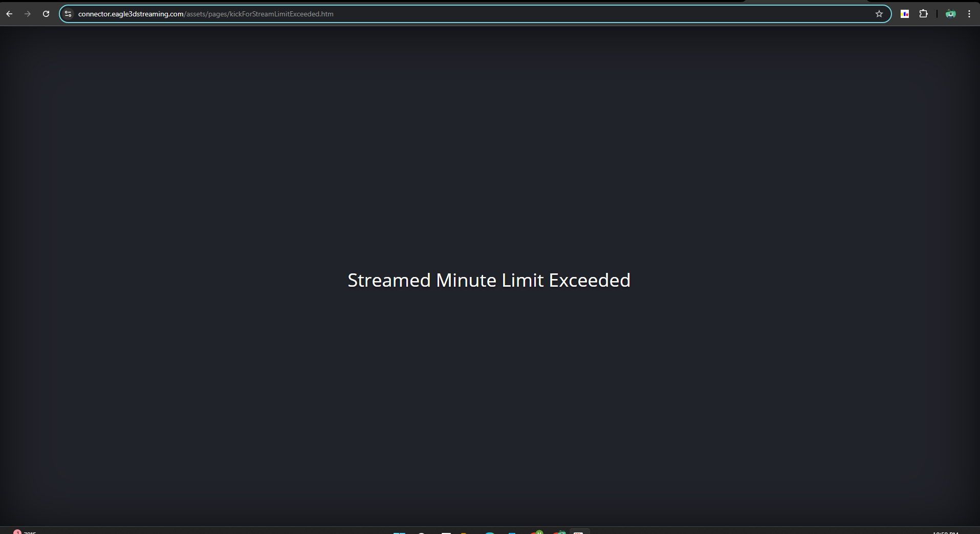Open the active highlighted taskbar app

point(579,532)
